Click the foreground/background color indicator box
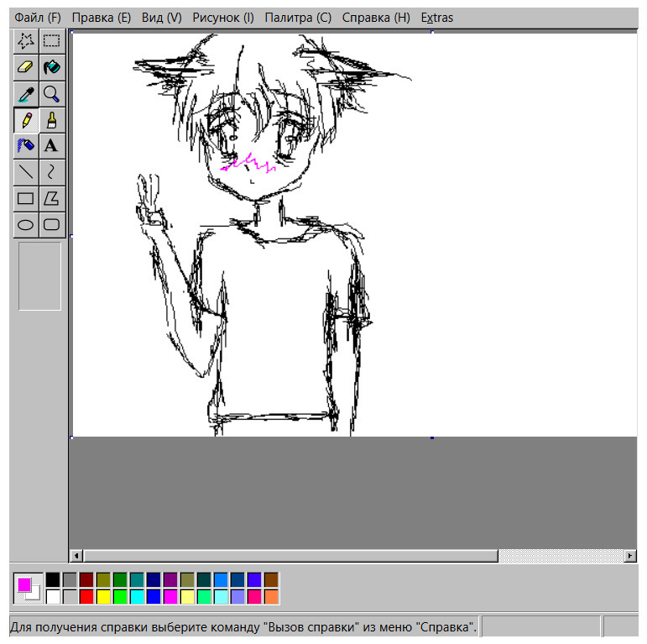647x644 pixels. coord(28,589)
